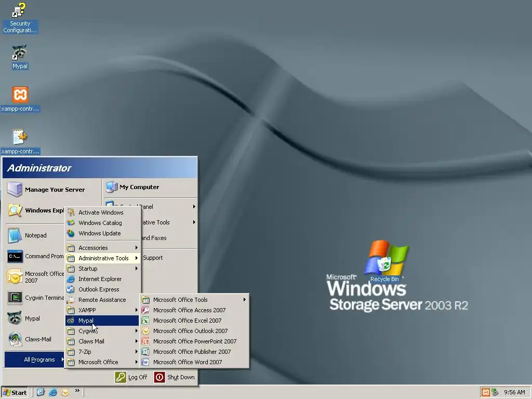Click Manage Your Server icon in Start menu
532x399 pixels.
[x=15, y=189]
